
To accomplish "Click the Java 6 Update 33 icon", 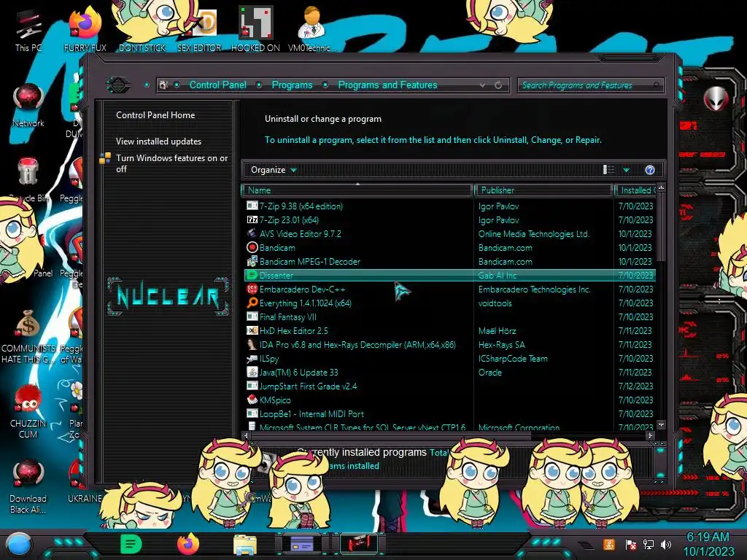I will coord(252,373).
